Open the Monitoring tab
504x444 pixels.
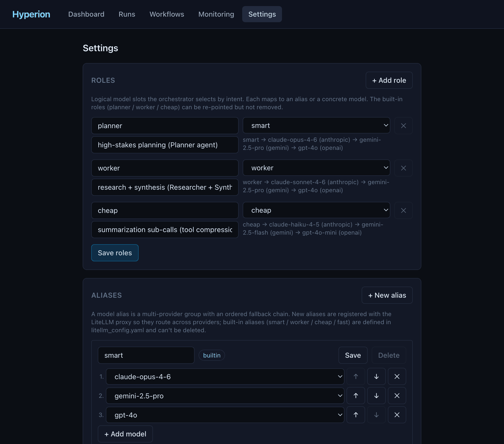click(x=216, y=14)
